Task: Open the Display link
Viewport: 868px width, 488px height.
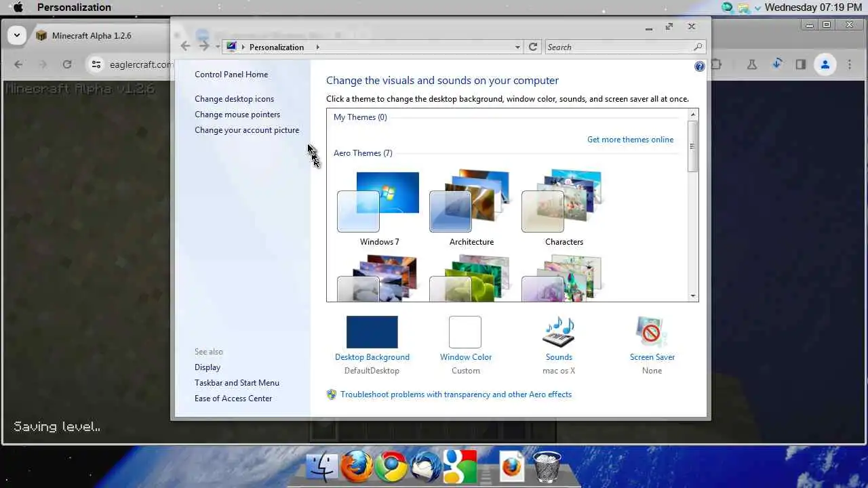Action: tap(208, 367)
